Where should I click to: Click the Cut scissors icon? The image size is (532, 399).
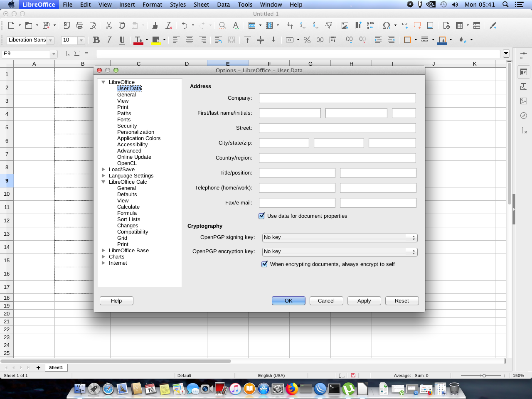point(109,25)
